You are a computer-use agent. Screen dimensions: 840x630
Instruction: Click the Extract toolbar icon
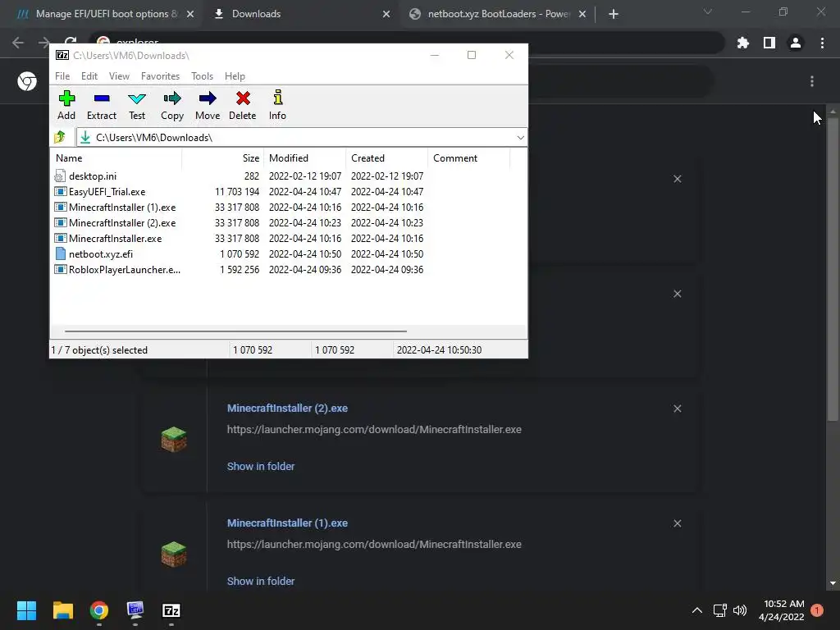click(101, 98)
